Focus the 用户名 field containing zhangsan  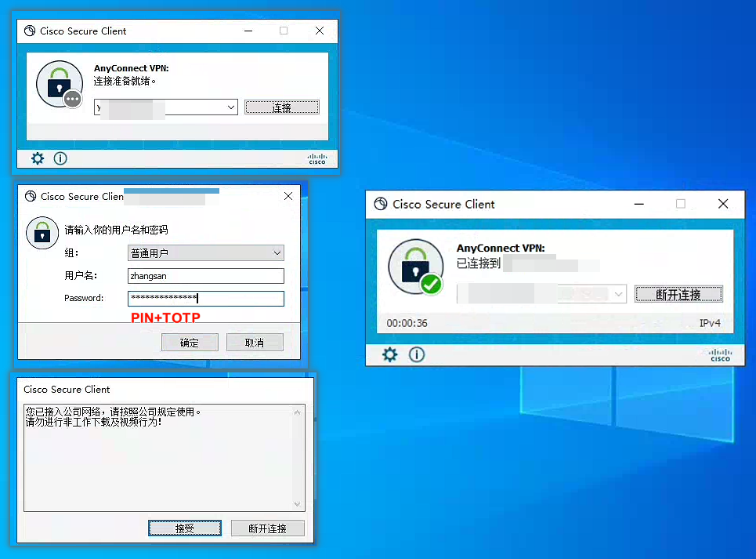[x=206, y=276]
